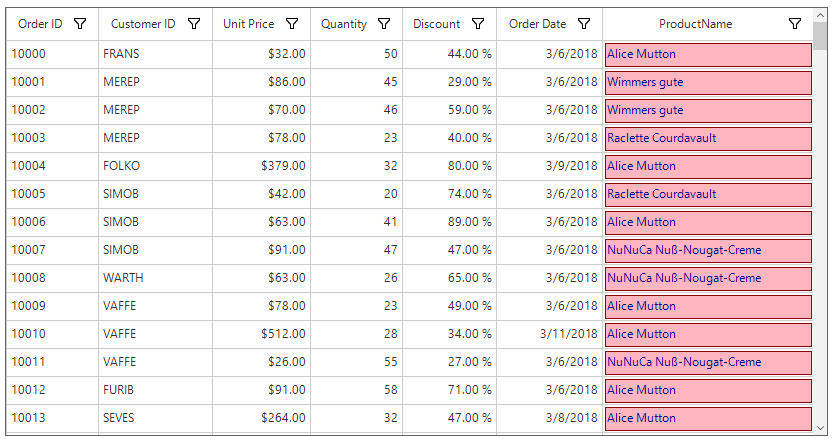
Task: Click NuNuCa Nuß-Nougat-Creme product in row 10007
Action: [x=708, y=251]
